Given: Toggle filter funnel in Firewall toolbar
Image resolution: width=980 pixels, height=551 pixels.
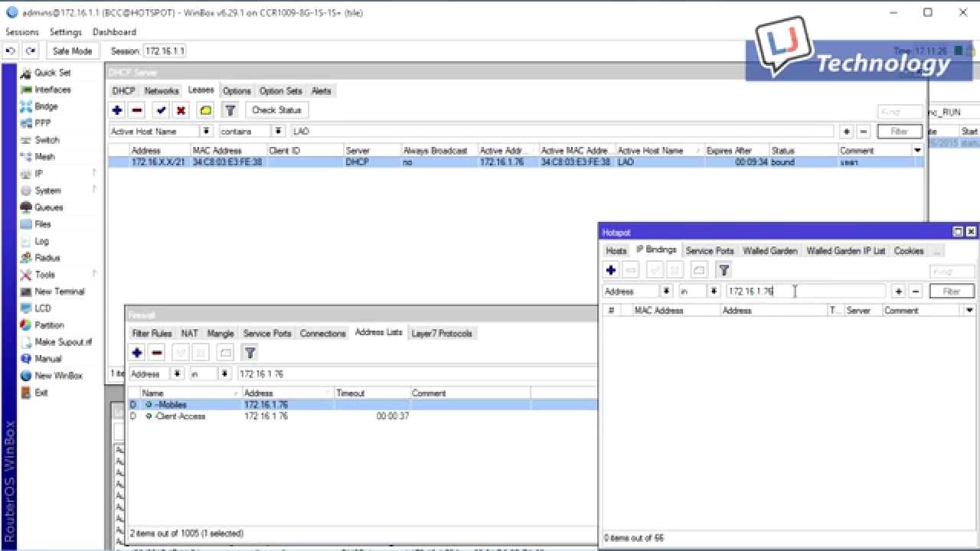Looking at the screenshot, I should click(249, 353).
